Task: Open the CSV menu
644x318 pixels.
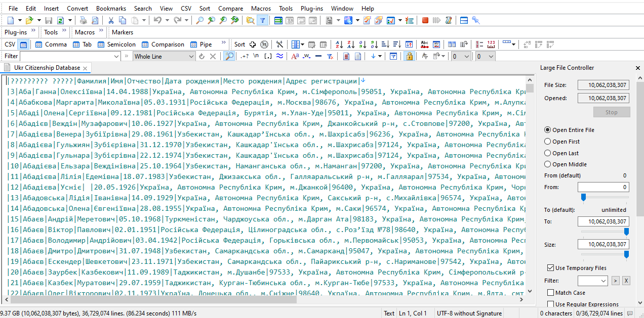Action: point(186,8)
